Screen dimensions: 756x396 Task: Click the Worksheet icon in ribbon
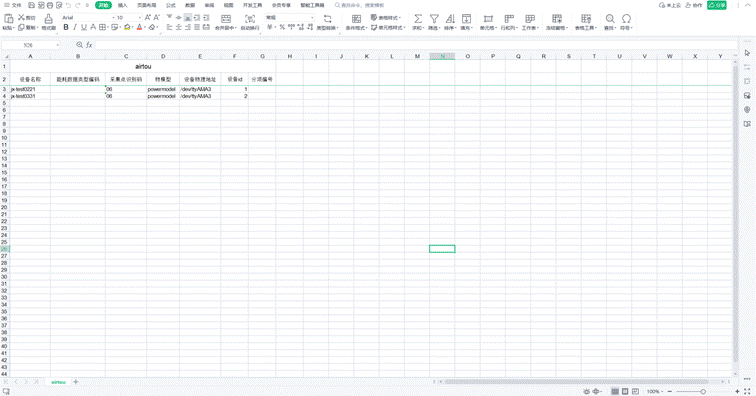point(530,19)
